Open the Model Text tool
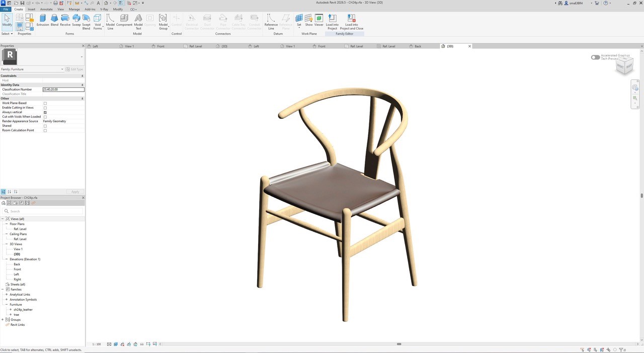 coord(138,22)
